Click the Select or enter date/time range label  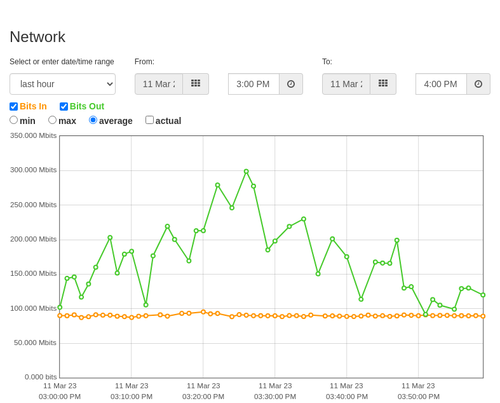coord(62,62)
